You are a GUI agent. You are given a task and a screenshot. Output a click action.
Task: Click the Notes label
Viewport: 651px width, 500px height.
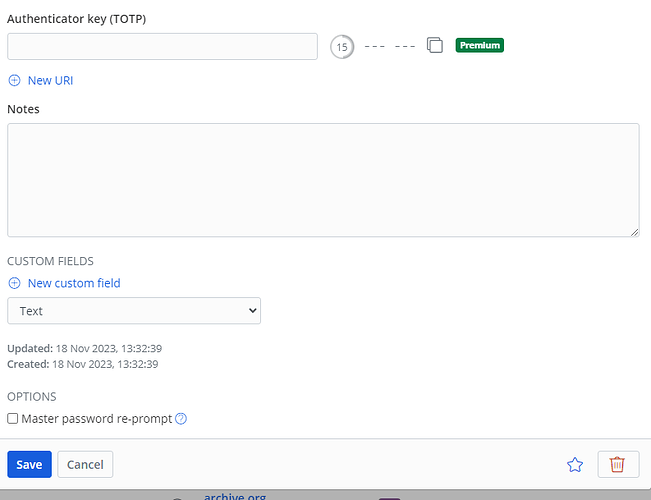23,109
